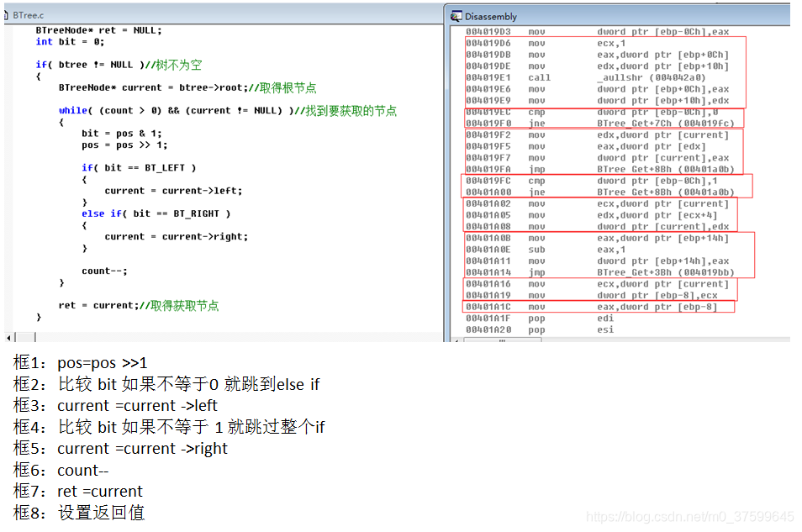802x532 pixels.
Task: Click the 'current = current->left;' source line
Action: (x=173, y=191)
